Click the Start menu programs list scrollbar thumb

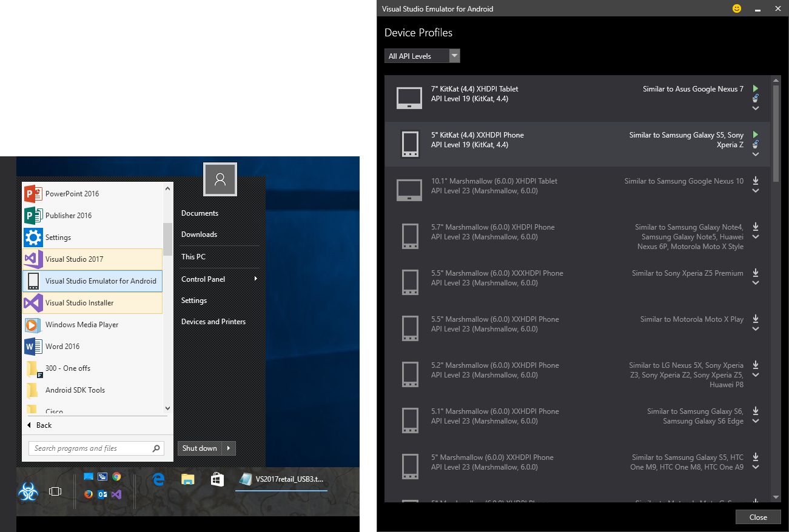tap(168, 239)
